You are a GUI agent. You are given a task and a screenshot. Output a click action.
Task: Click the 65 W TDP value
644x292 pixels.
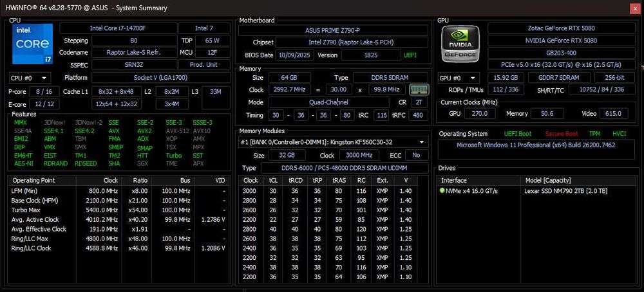(x=213, y=41)
